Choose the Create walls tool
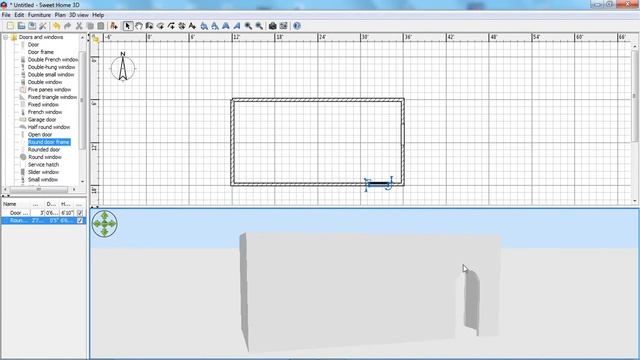This screenshot has width=640, height=360. 149,26
